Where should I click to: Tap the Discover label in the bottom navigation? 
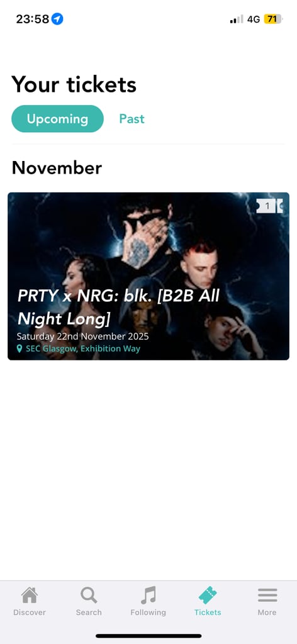tap(29, 613)
